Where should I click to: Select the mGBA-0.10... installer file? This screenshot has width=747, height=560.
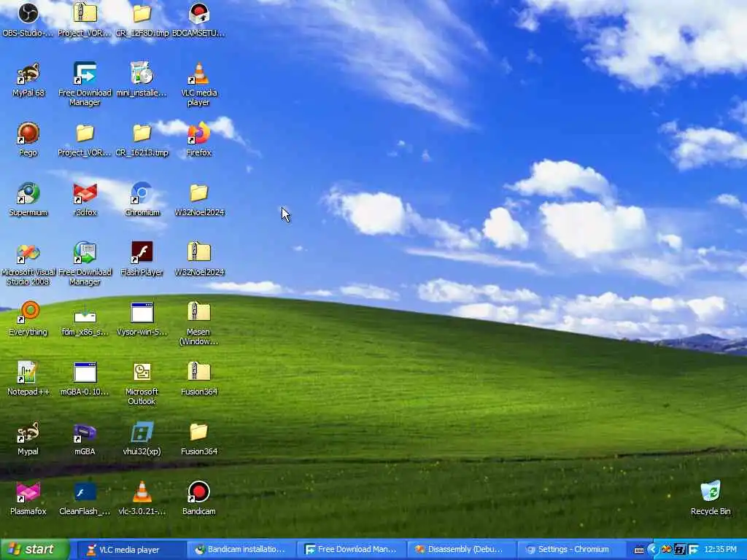point(85,378)
